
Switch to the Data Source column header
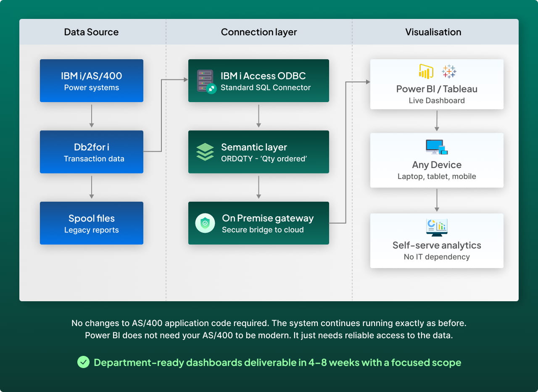point(91,32)
